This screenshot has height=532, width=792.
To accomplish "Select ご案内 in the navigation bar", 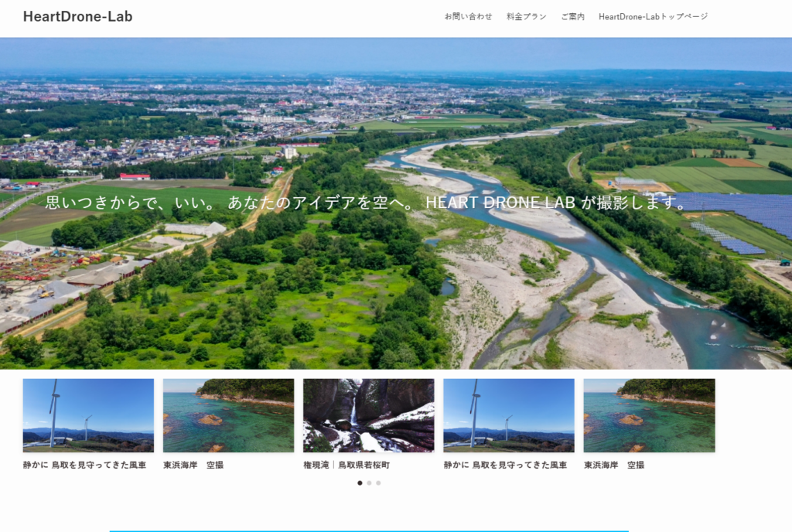I will (572, 16).
